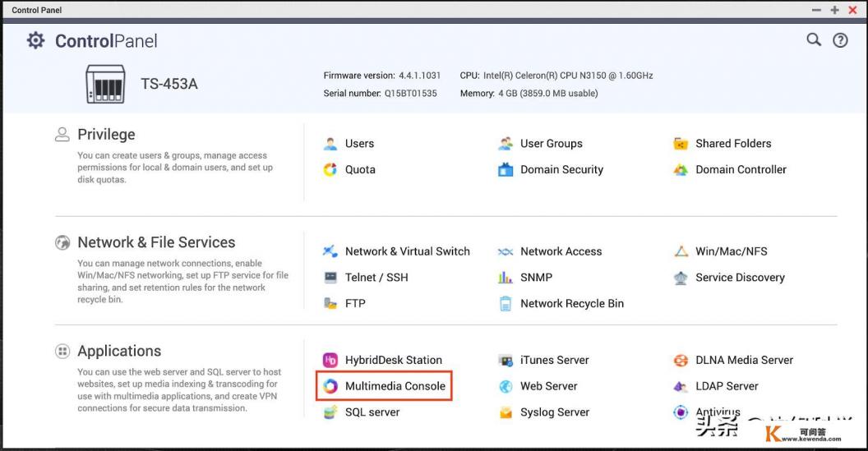Click the Service Discovery icon
The width and height of the screenshot is (868, 451).
click(681, 278)
